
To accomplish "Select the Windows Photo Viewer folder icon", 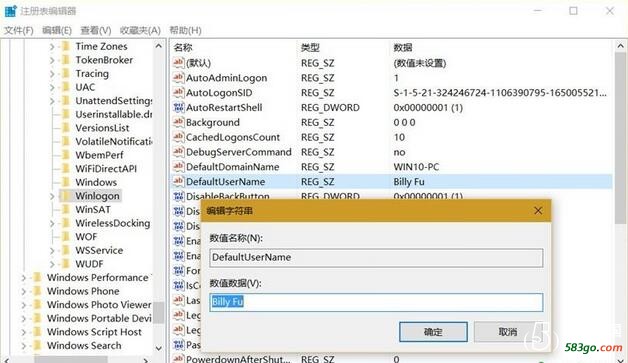I will (x=37, y=305).
